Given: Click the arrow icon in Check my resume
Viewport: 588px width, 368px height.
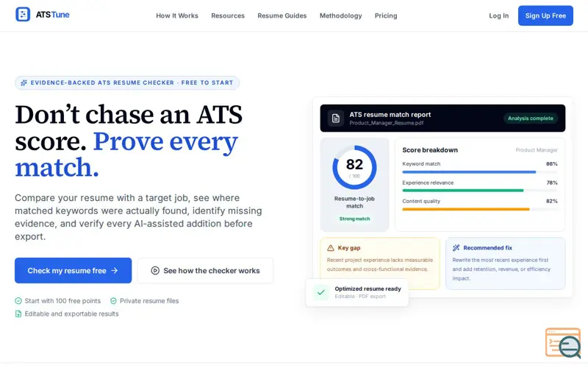Looking at the screenshot, I should click(115, 270).
